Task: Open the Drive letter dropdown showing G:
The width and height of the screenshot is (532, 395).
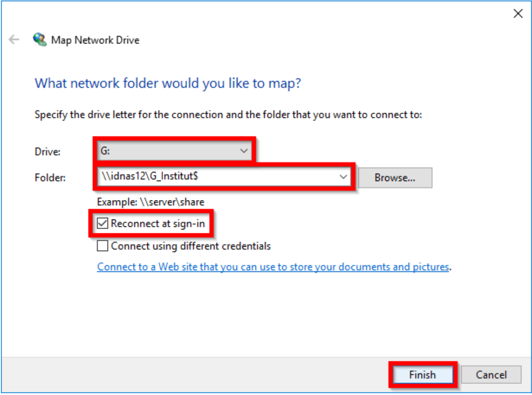Action: pos(173,151)
